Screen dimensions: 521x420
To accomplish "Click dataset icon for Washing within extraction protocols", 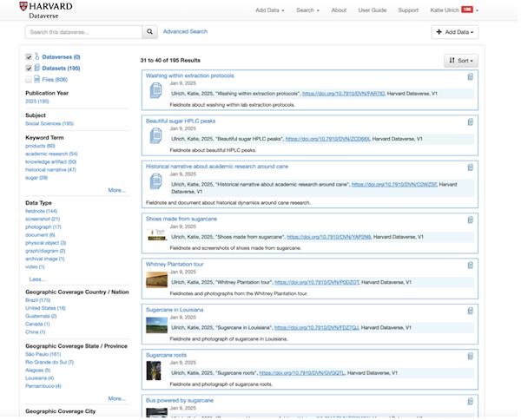I will 155,90.
